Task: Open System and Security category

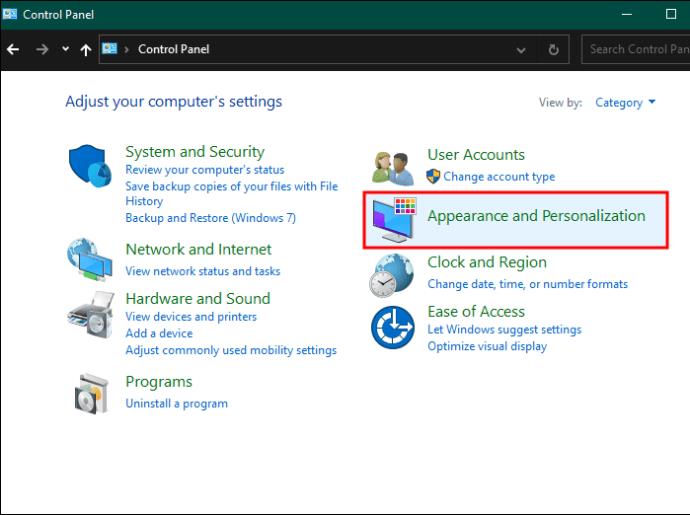Action: 195,151
